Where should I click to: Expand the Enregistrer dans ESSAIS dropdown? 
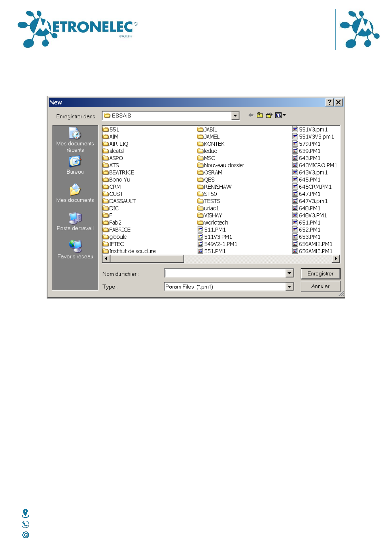pyautogui.click(x=235, y=116)
